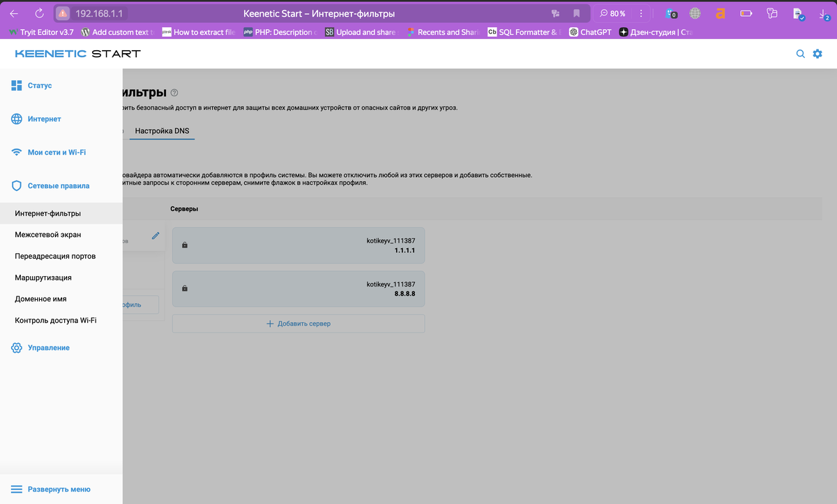Open the password manager key icon
The image size is (837, 504).
[x=556, y=13]
